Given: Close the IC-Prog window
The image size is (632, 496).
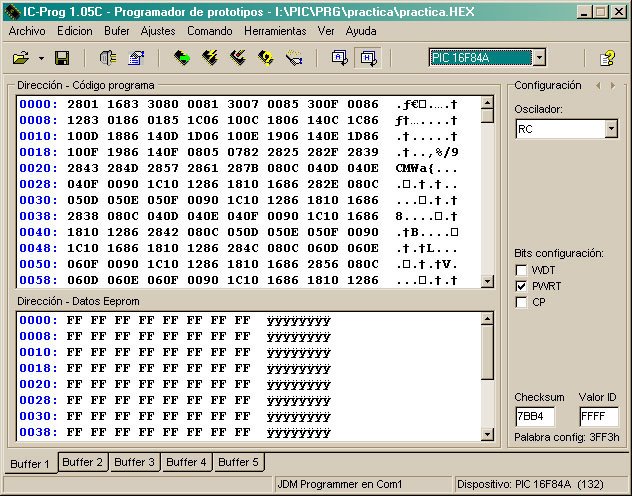Looking at the screenshot, I should tap(619, 12).
